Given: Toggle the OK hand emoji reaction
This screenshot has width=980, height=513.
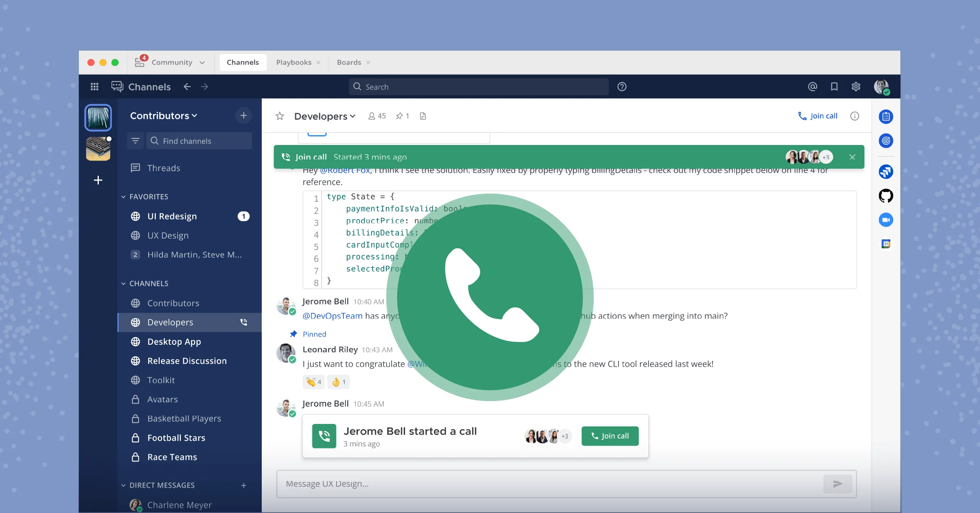Looking at the screenshot, I should pyautogui.click(x=339, y=382).
